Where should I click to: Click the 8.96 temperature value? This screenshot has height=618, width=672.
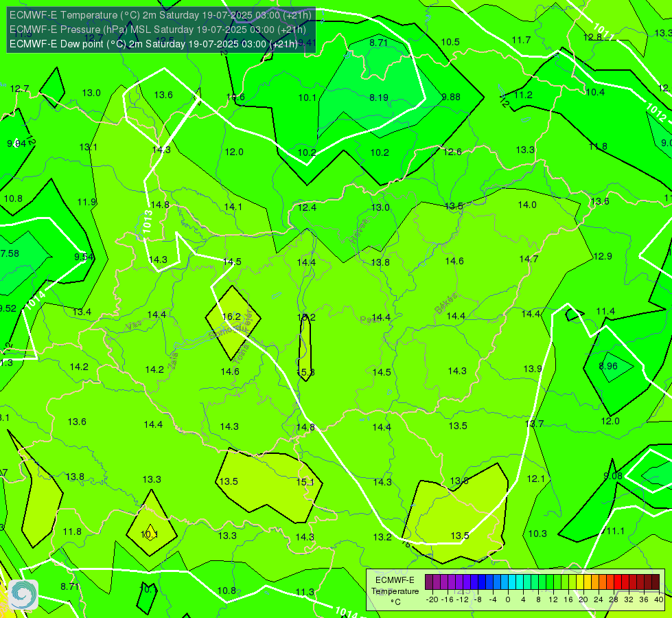pos(608,366)
